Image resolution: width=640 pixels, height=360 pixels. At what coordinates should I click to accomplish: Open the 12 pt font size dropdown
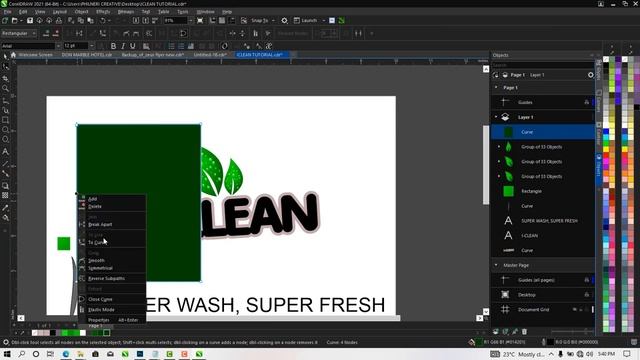92,46
